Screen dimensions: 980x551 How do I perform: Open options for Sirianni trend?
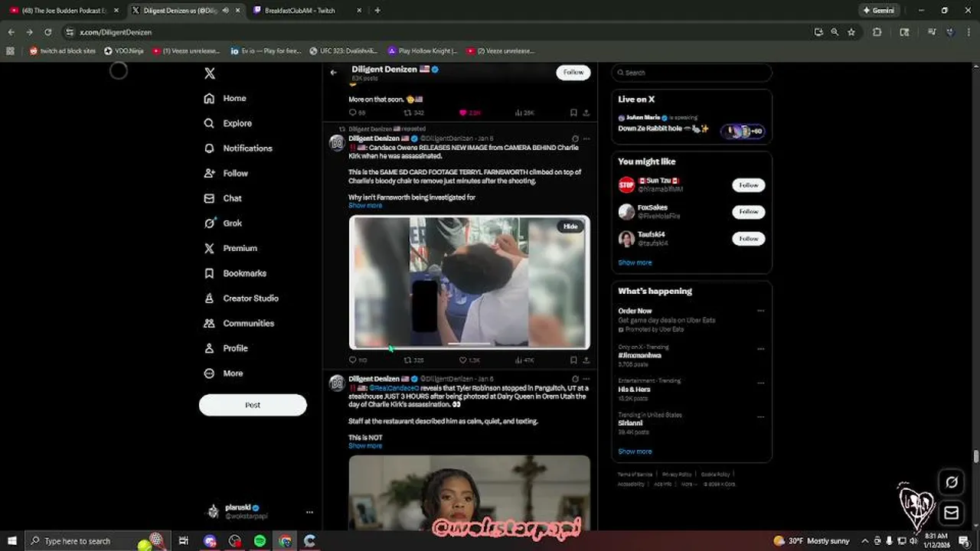[760, 417]
